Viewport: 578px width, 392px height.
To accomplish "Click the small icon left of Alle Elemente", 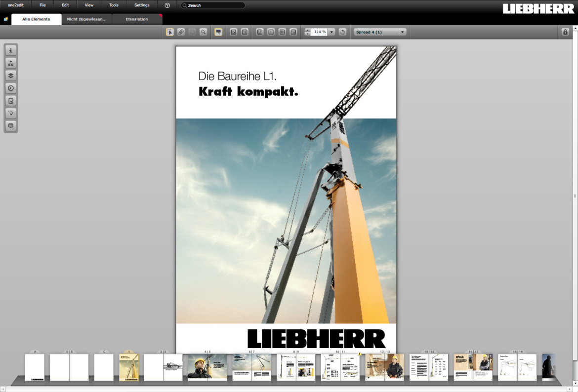I will pos(5,19).
